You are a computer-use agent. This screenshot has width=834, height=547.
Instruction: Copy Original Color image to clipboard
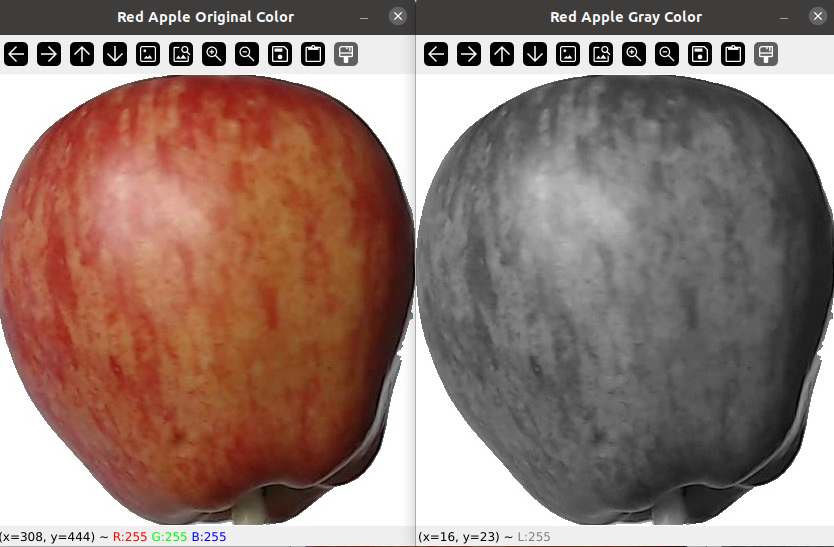tap(313, 54)
